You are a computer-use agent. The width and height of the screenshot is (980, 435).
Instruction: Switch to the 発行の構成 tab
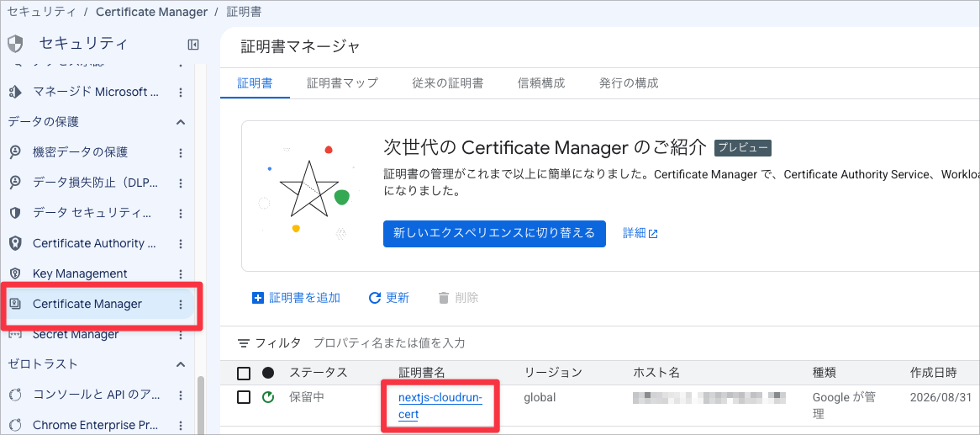pos(629,82)
